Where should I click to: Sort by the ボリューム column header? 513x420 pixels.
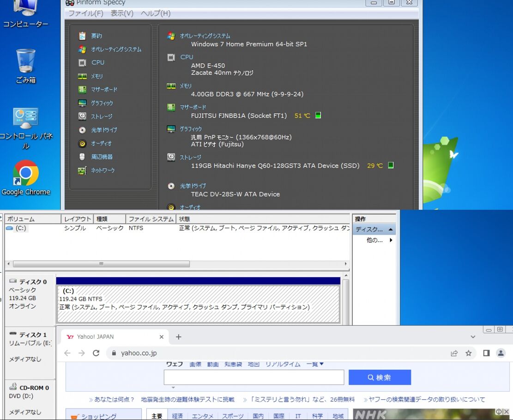33,219
